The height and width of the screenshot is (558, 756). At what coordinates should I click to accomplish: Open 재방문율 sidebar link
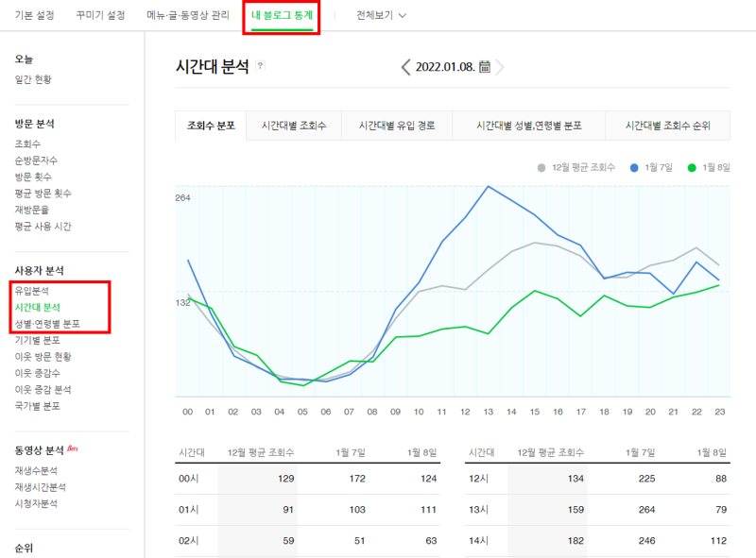click(31, 209)
